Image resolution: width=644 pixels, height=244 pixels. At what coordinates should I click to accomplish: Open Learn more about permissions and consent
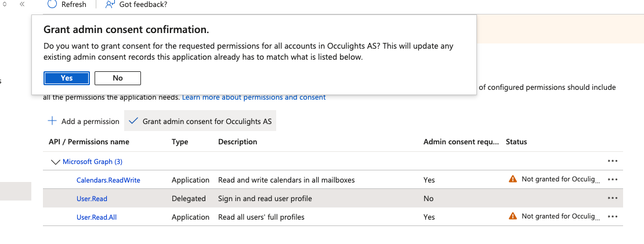pos(254,97)
